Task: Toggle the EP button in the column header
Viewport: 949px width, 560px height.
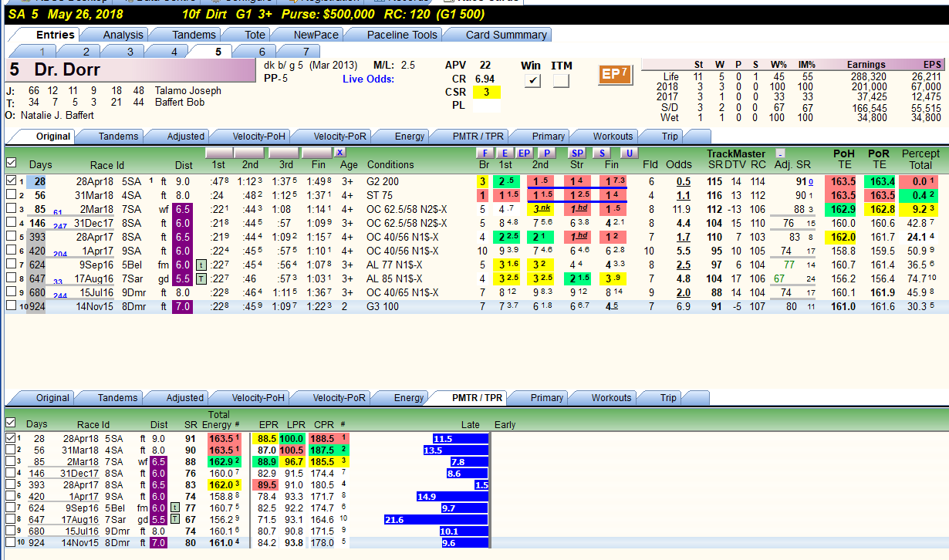Action: coord(524,153)
